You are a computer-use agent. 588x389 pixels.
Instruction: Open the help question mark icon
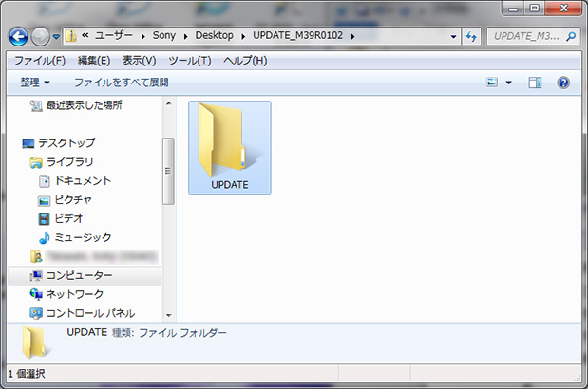[562, 83]
